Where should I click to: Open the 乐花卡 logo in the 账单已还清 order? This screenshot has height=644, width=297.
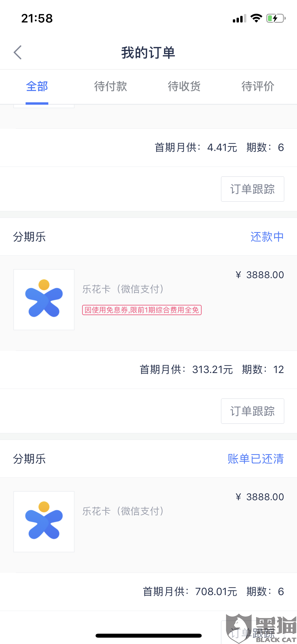pos(44,522)
